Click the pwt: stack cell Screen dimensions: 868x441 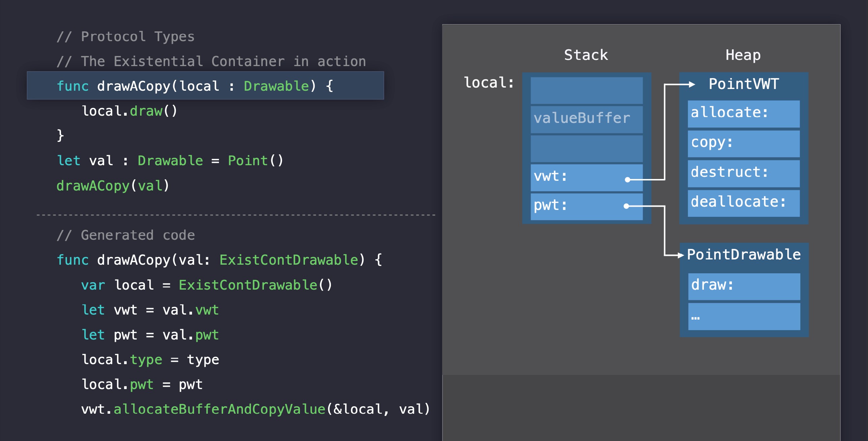(586, 206)
